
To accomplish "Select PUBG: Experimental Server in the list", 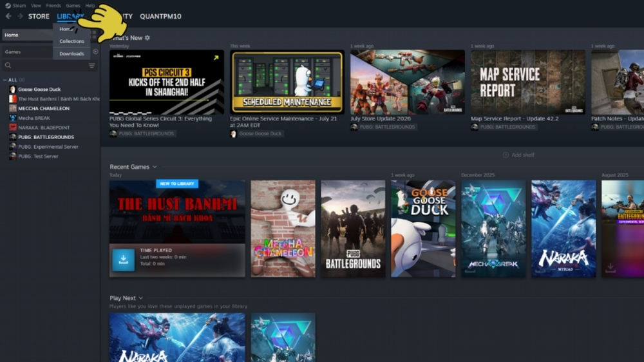I will (x=48, y=147).
